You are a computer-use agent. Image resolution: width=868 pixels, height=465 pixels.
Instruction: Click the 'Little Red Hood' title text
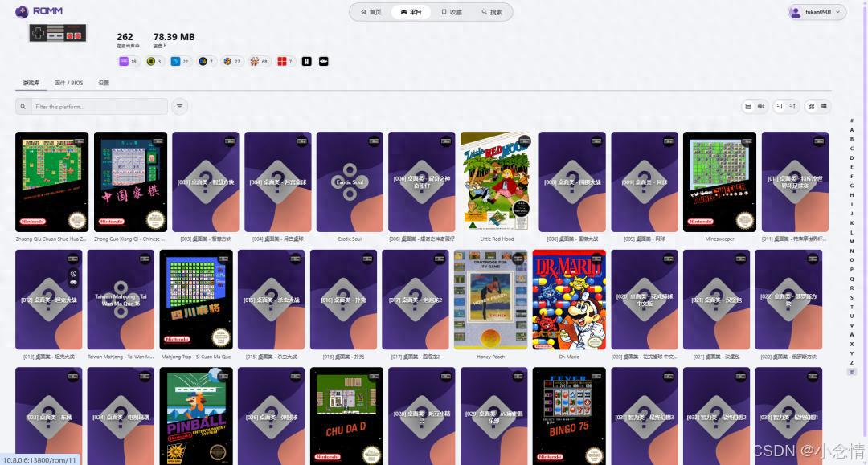point(497,239)
